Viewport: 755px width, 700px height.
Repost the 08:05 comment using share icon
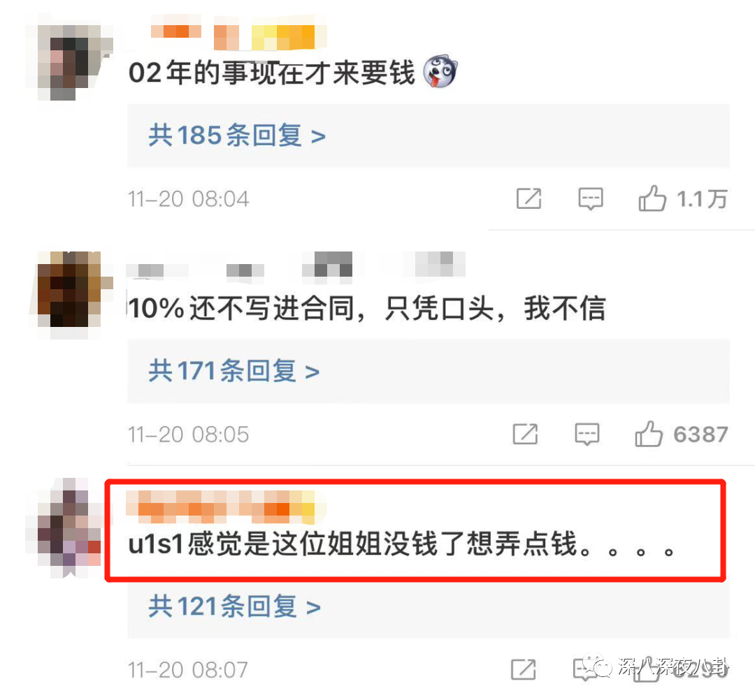pos(525,434)
